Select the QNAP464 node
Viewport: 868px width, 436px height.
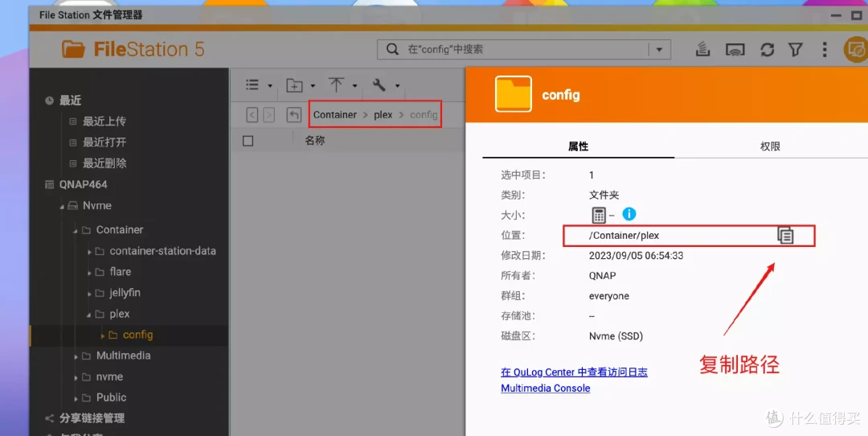pos(83,184)
